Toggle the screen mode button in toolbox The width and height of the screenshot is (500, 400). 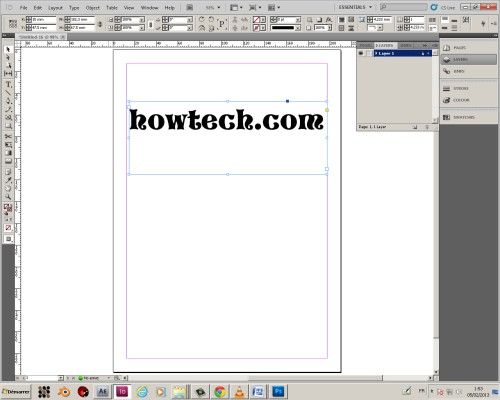tap(8, 239)
